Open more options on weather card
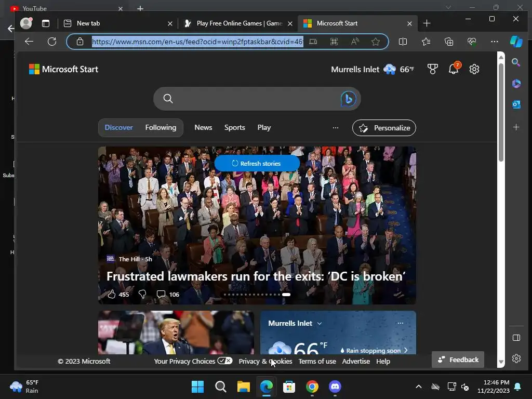This screenshot has height=399, width=532. coord(401,323)
